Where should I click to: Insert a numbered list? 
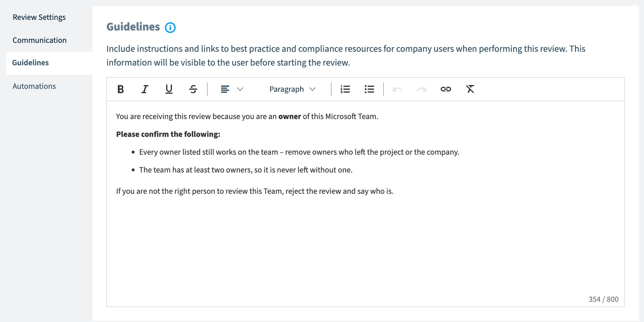[x=345, y=89]
